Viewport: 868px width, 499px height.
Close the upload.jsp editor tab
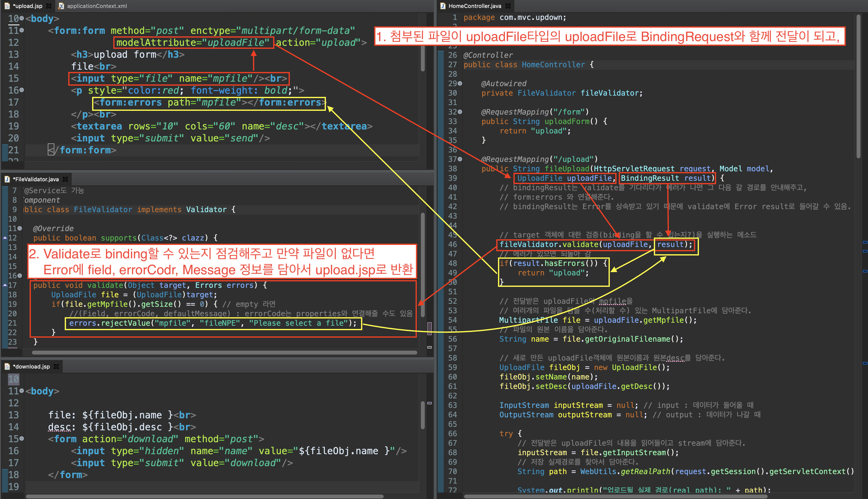[49, 6]
